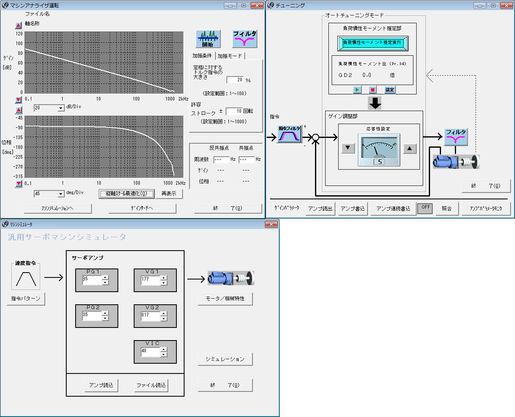
Task: Decrease the VG1 value with its down spinner
Action: 163,282
